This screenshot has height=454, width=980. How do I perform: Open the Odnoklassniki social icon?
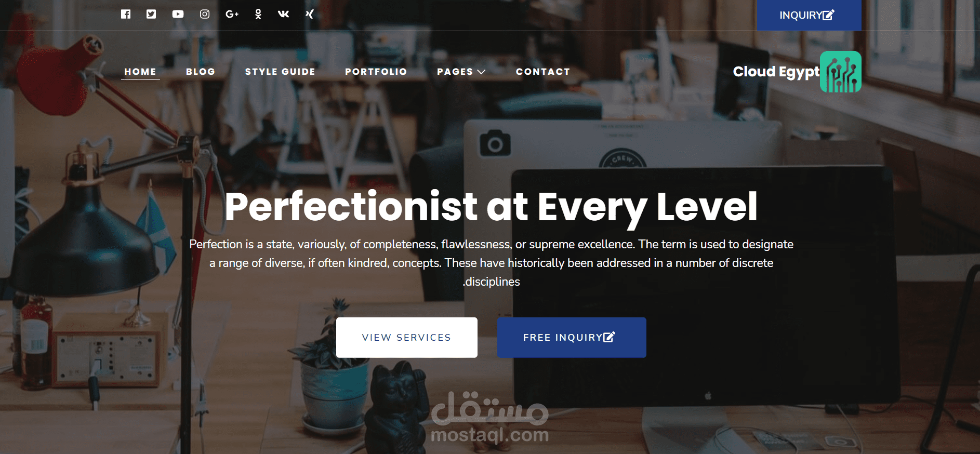[x=258, y=14]
